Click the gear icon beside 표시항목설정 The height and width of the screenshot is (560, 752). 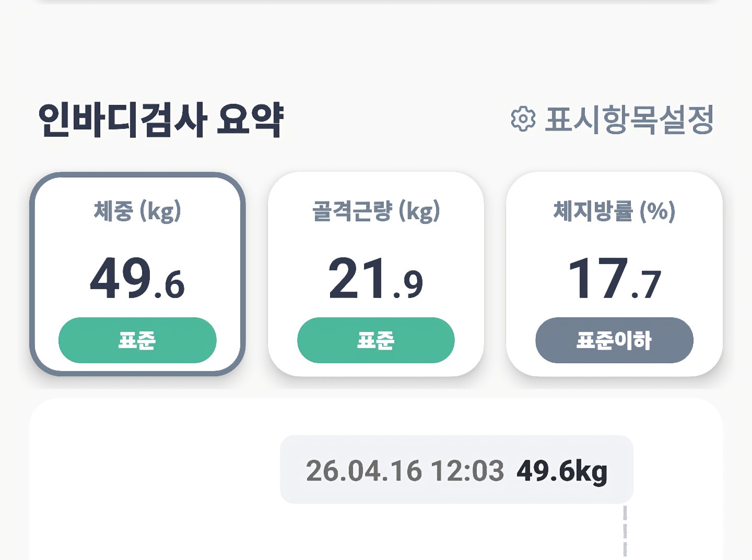point(523,120)
